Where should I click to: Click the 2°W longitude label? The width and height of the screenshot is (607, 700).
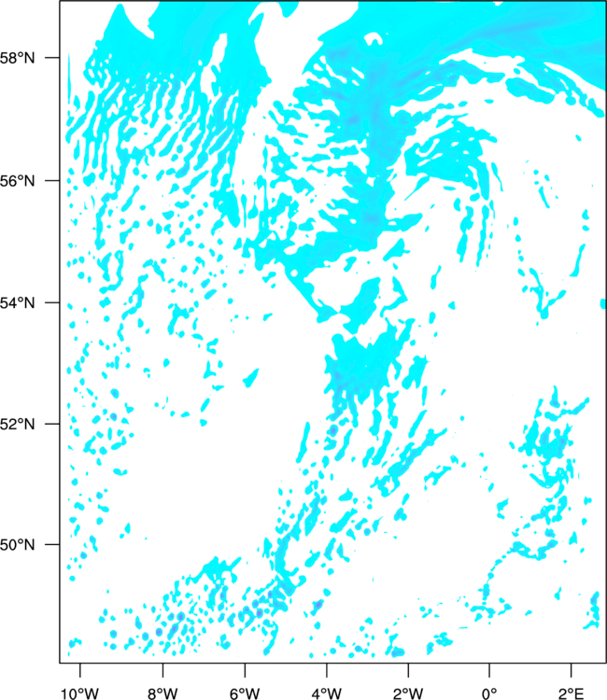pos(408,693)
